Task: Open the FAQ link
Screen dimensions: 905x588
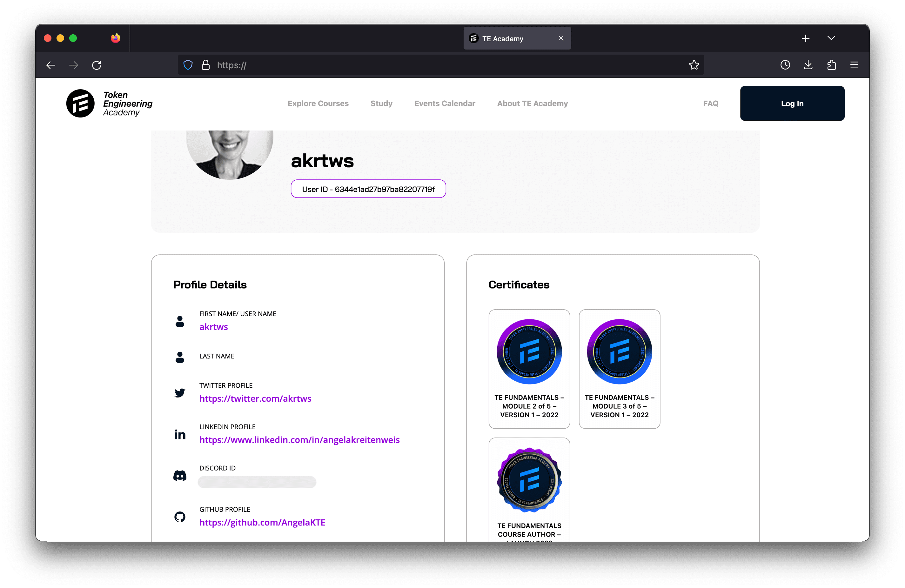Action: pos(711,104)
